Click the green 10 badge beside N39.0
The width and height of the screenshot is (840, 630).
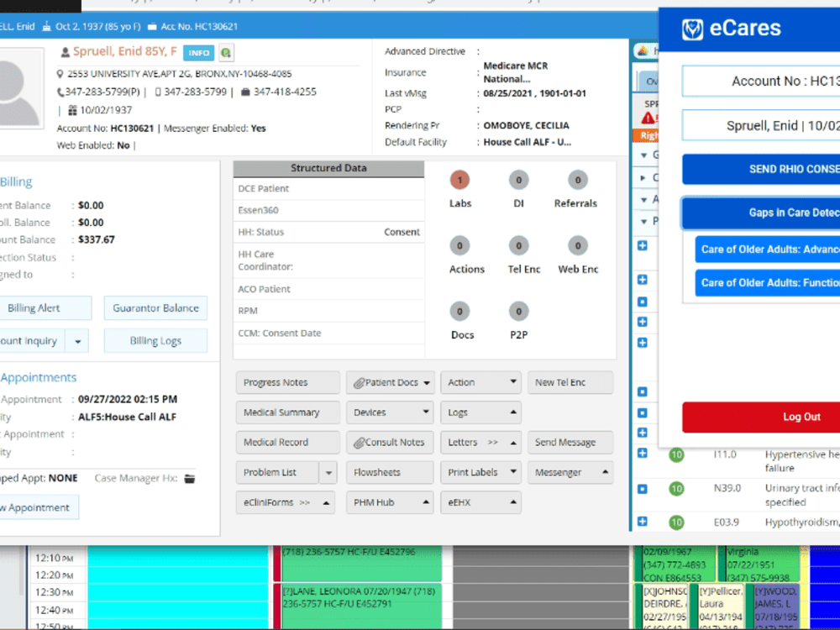point(676,489)
